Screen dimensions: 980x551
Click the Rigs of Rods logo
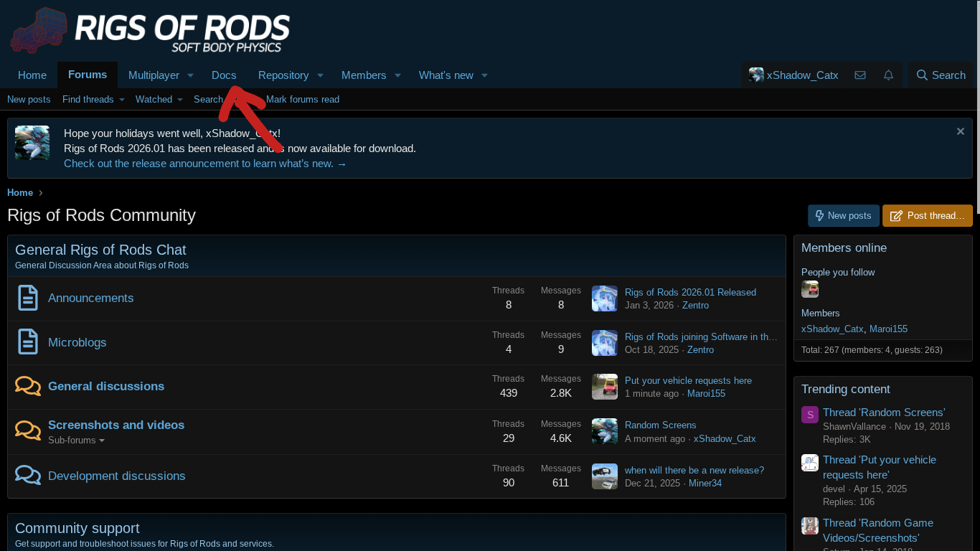tap(151, 30)
